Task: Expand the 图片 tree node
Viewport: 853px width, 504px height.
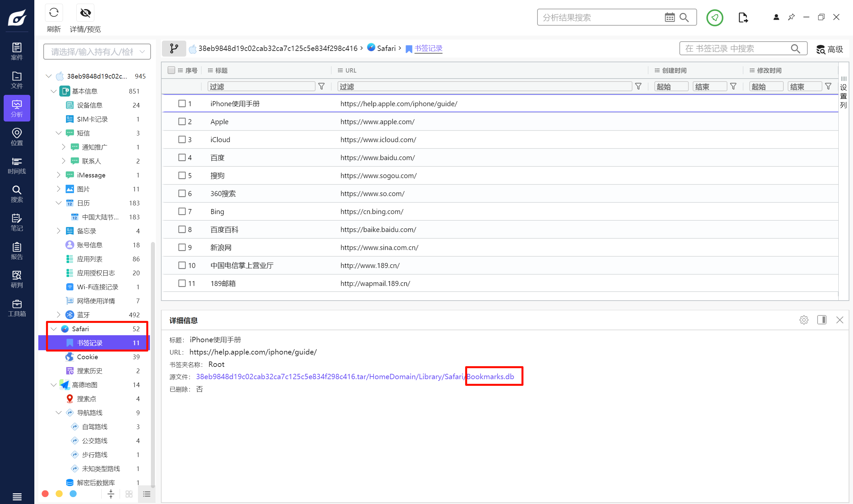Action: (x=58, y=189)
